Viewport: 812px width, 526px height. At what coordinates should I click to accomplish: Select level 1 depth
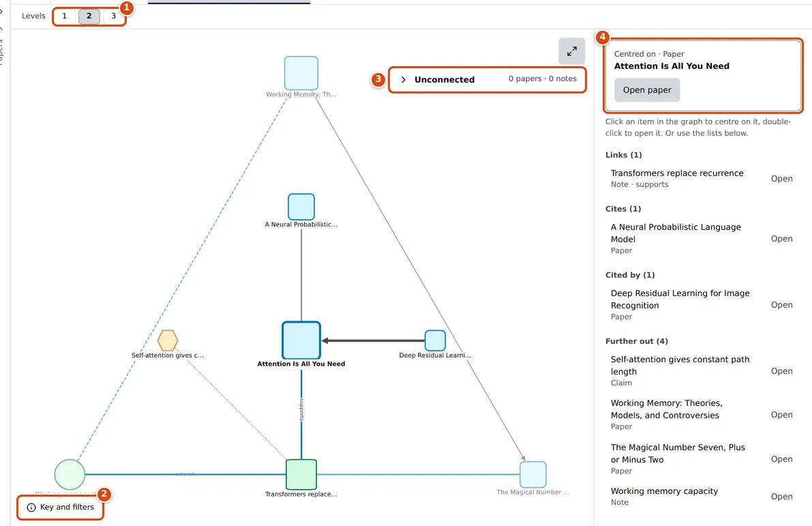click(x=65, y=16)
